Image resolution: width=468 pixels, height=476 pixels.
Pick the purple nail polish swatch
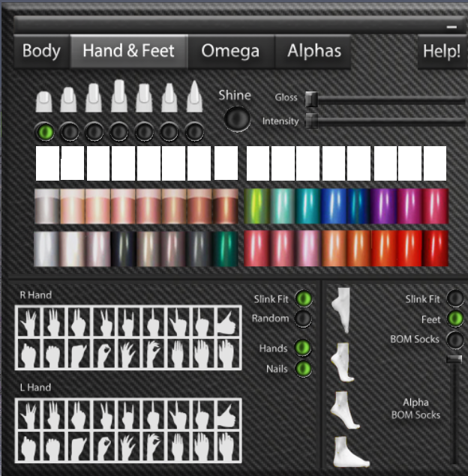[383, 206]
